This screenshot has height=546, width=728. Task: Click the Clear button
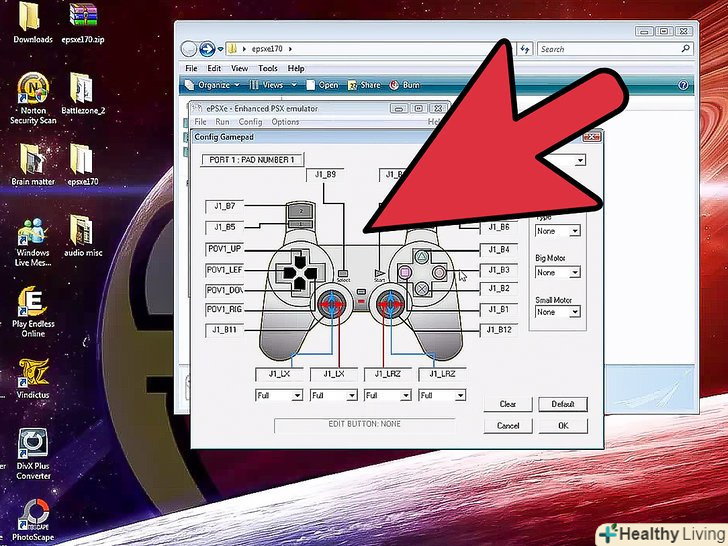(507, 404)
